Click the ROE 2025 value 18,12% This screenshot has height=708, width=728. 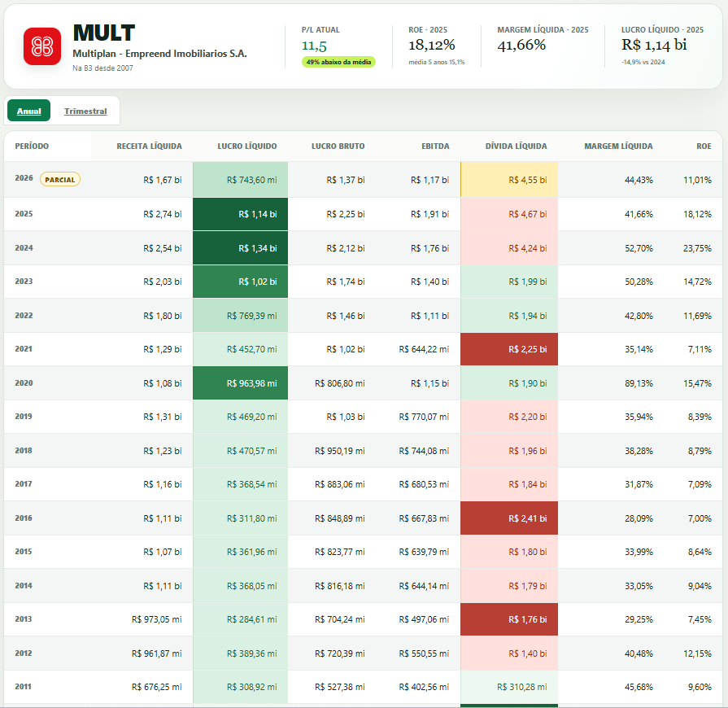(431, 45)
